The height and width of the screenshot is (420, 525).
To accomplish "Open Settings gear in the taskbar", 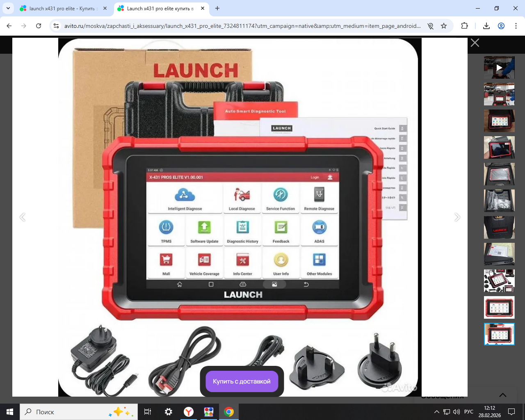I will point(168,412).
